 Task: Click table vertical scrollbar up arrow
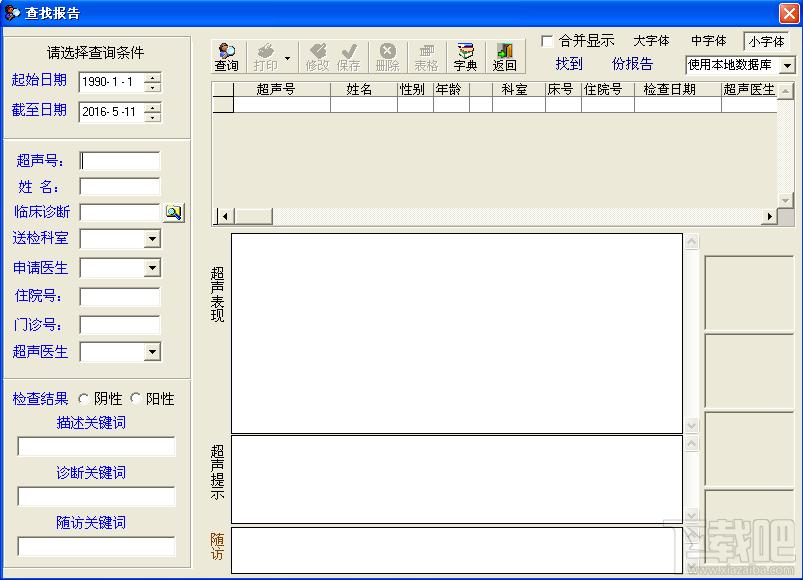pos(785,91)
